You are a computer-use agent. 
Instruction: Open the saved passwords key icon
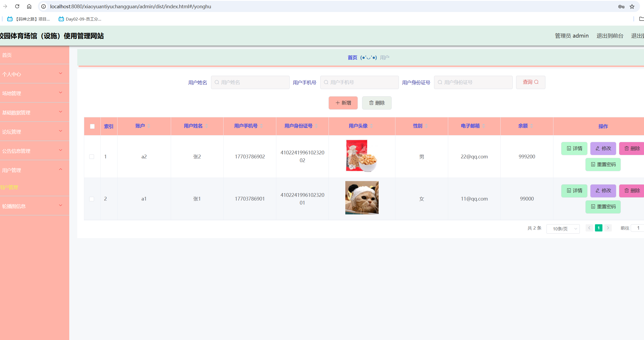tap(621, 7)
